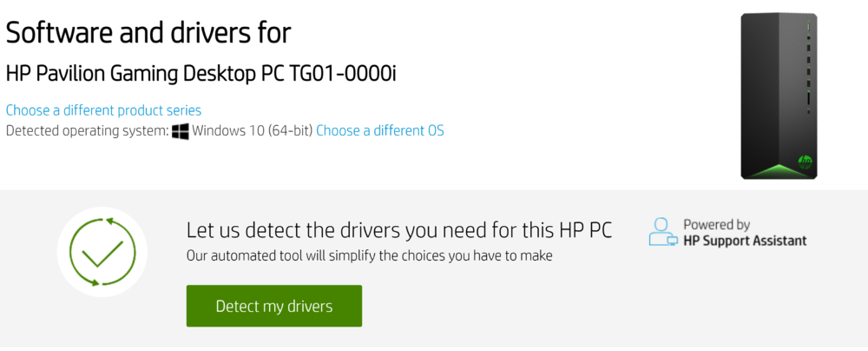Click the Detected operating system label
Viewport: 868px width, 351px height.
[87, 131]
